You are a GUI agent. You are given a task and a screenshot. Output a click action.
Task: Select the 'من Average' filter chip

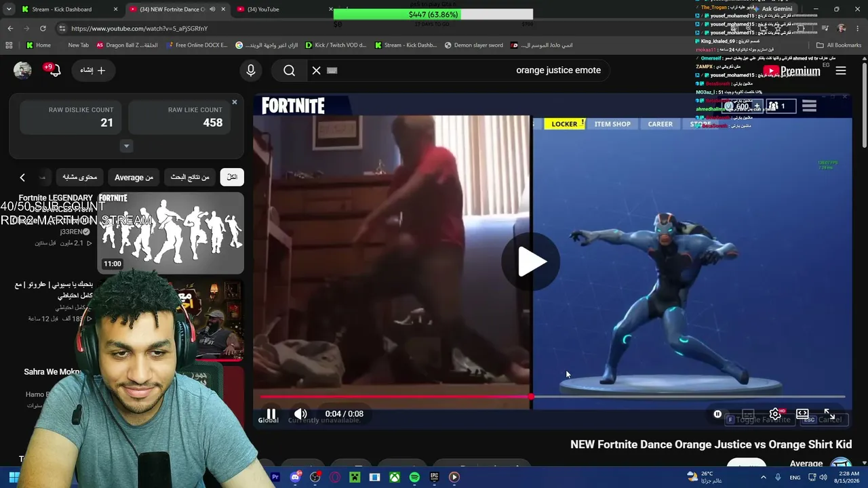point(134,177)
